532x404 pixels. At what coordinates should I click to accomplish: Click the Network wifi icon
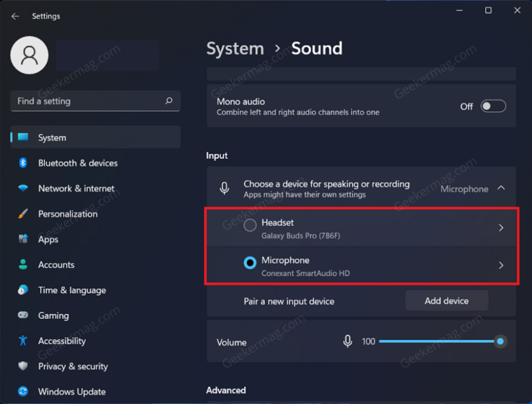coord(23,188)
